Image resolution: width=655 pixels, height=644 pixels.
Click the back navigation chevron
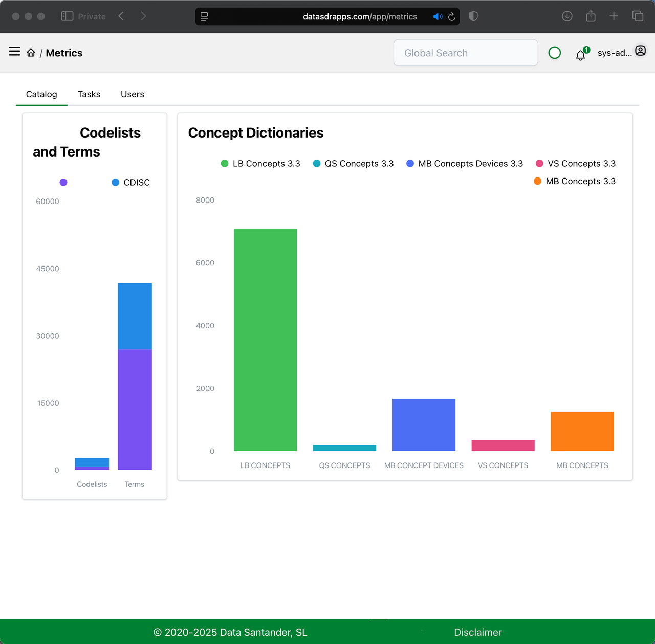point(121,16)
